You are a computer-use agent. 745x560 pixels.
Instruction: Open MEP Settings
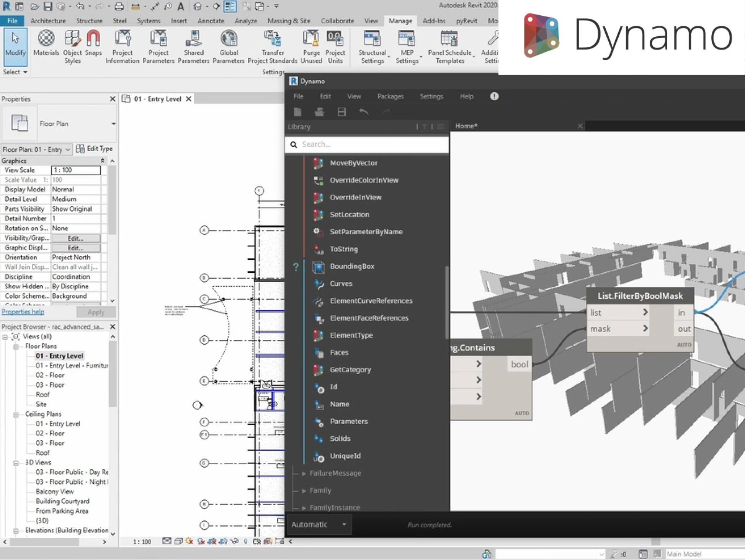coord(407,47)
